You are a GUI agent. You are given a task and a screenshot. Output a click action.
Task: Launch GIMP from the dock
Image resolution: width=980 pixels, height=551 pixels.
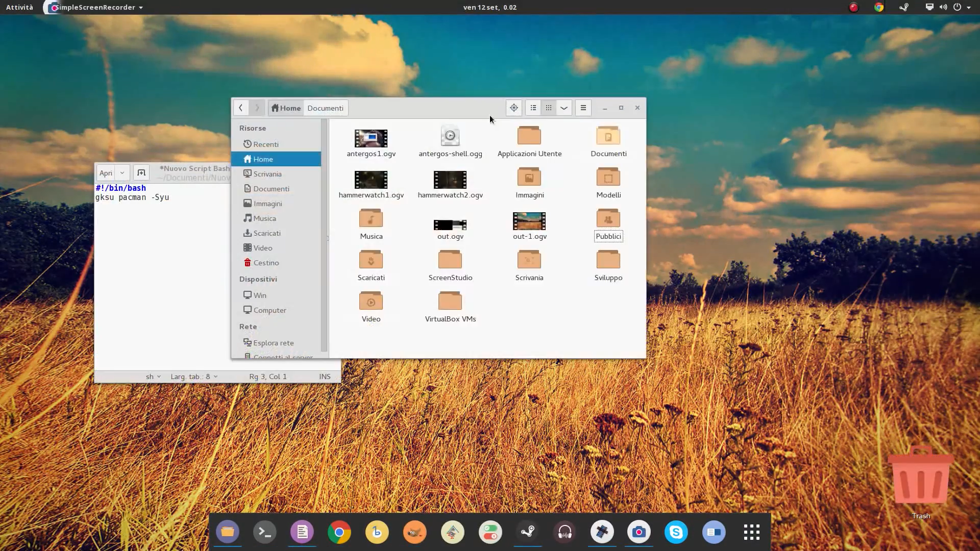[x=414, y=532]
